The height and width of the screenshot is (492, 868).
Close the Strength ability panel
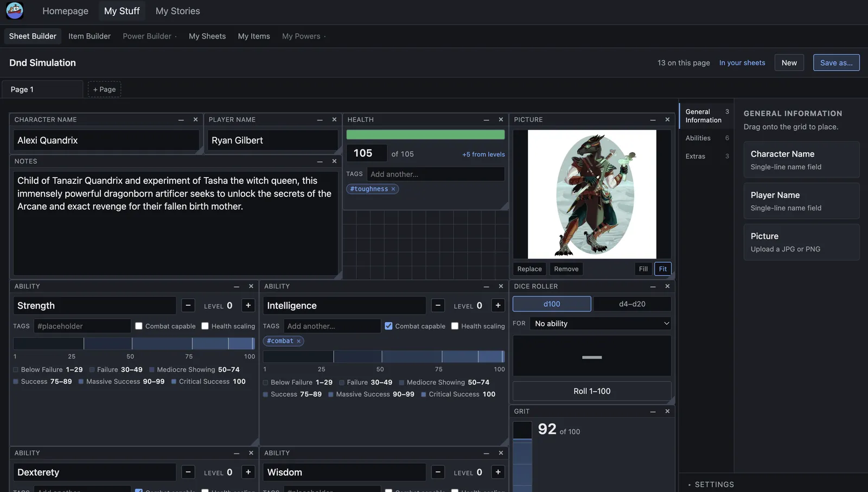point(251,286)
